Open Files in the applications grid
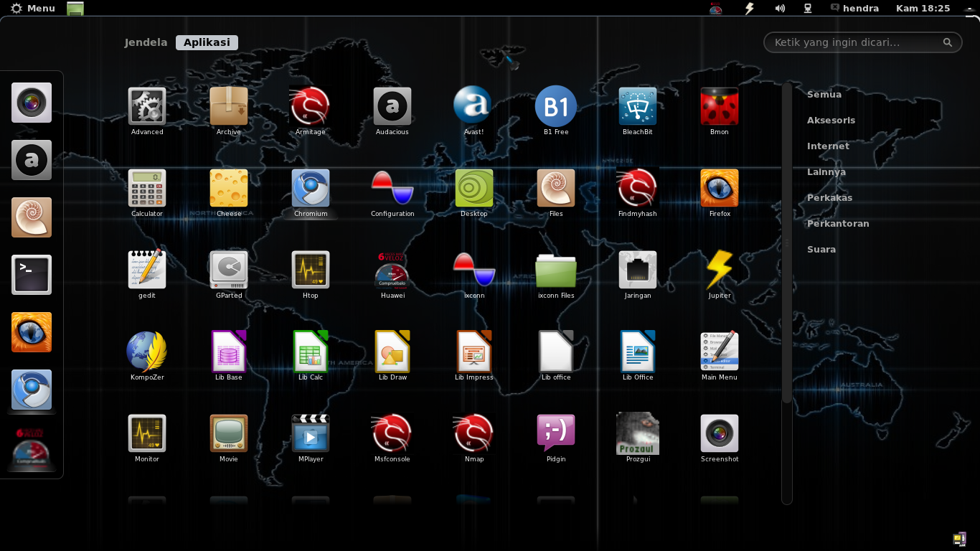The height and width of the screenshot is (551, 980). pos(556,188)
